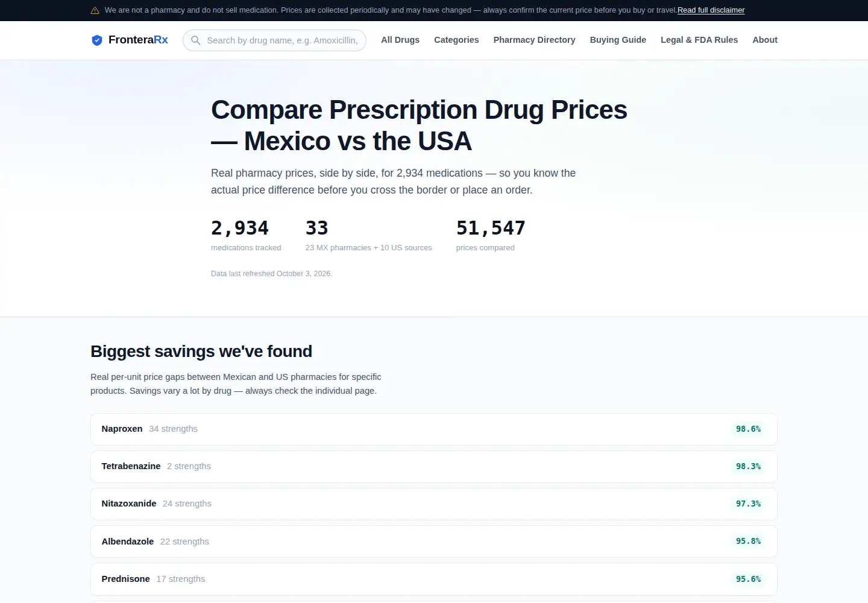Click the '34 strengths' label
This screenshot has height=603, width=868.
173,429
